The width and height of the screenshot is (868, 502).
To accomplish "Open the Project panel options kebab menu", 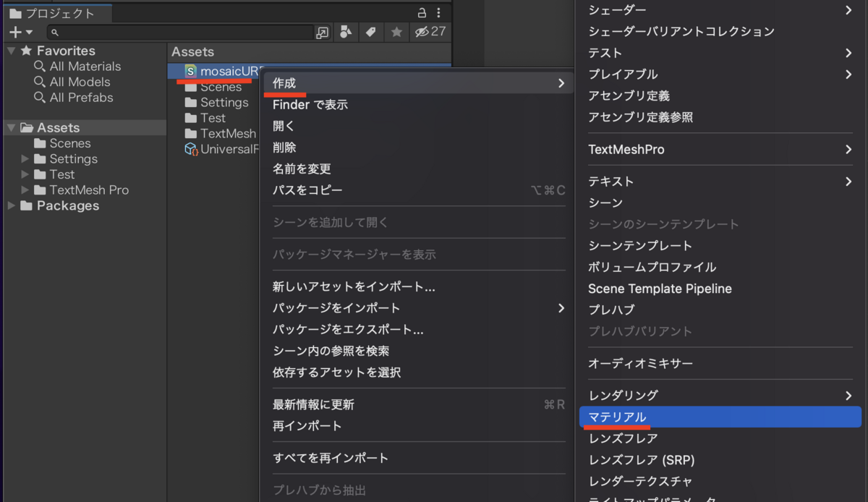I will (x=438, y=13).
